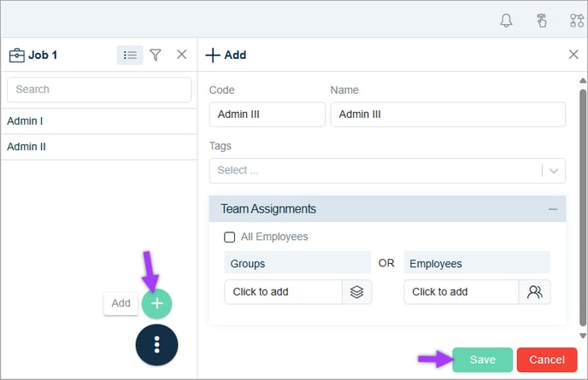Collapse the Team Assignments section
Viewport: 588px width, 380px height.
553,209
